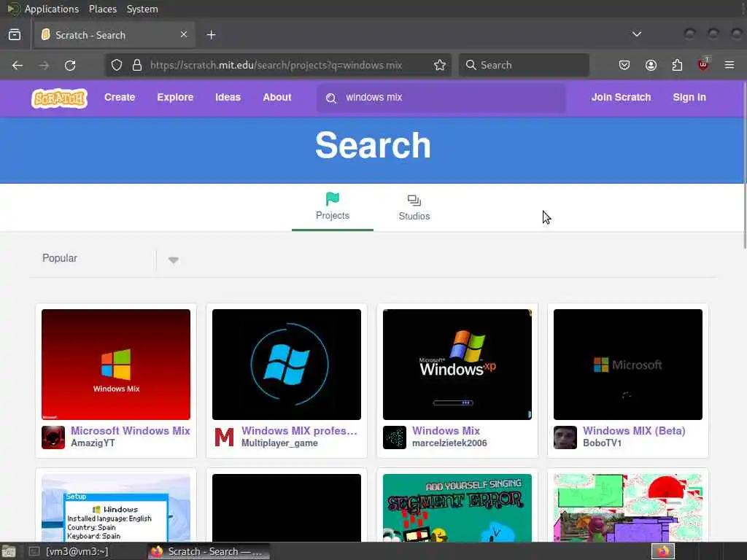Click the Scratch logo
The image size is (747, 560).
click(x=59, y=98)
